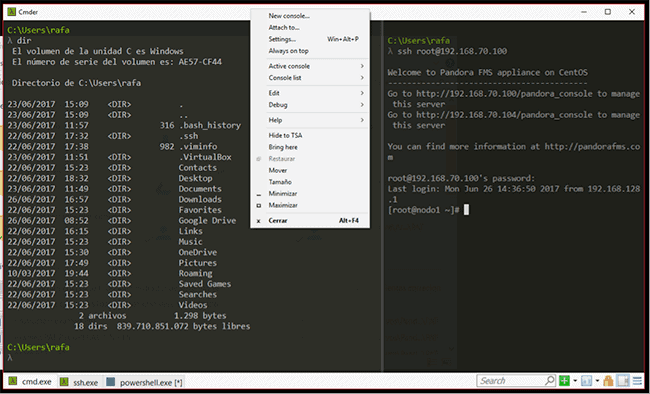Click the Downloads directory entry

[200, 199]
